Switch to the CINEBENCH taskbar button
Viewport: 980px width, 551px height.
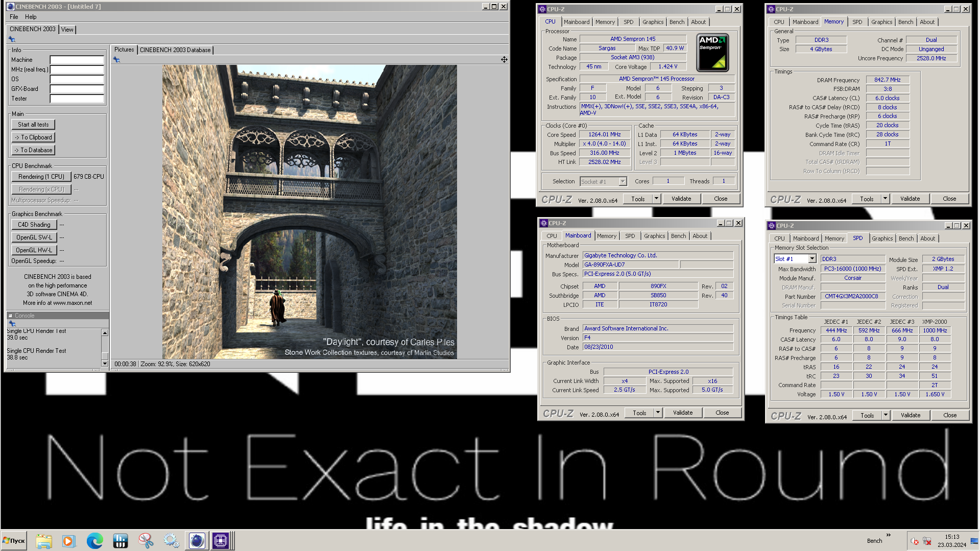[197, 541]
